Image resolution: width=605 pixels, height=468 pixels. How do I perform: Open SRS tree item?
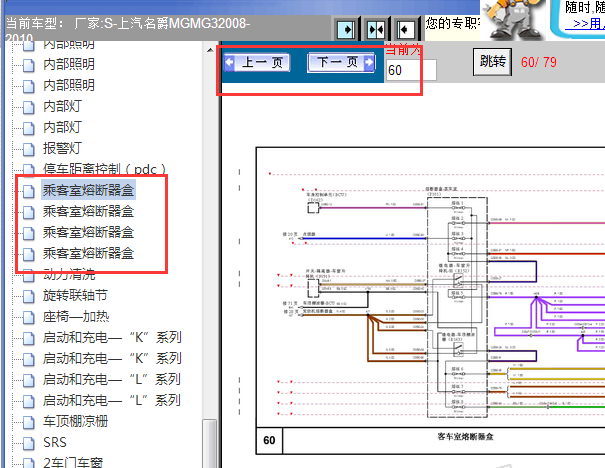click(55, 443)
